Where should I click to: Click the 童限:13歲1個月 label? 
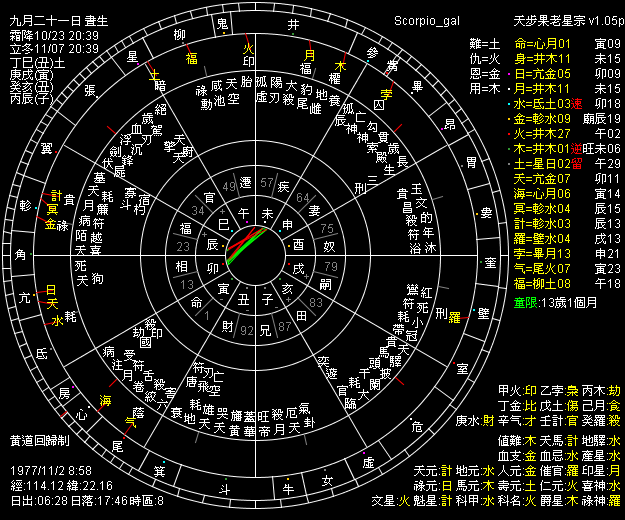pyautogui.click(x=554, y=303)
